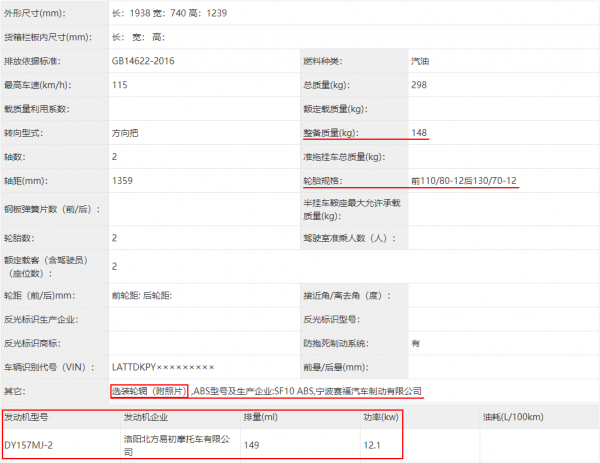Select the 外形尺寸(mm) label

pos(34,13)
